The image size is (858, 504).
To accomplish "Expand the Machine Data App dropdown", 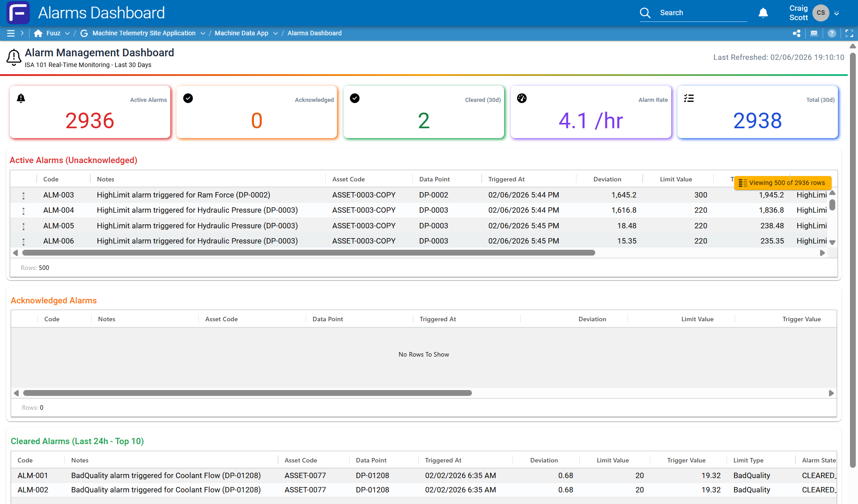I will pos(276,33).
